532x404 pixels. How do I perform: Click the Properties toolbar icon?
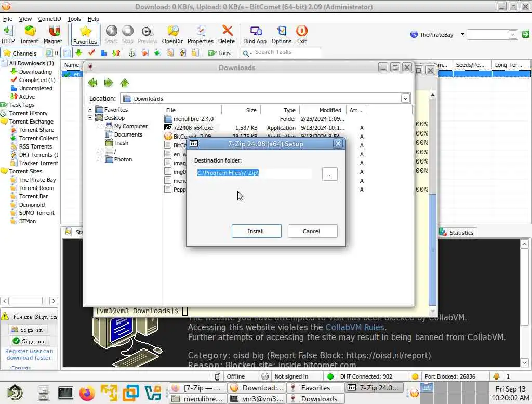201,35
